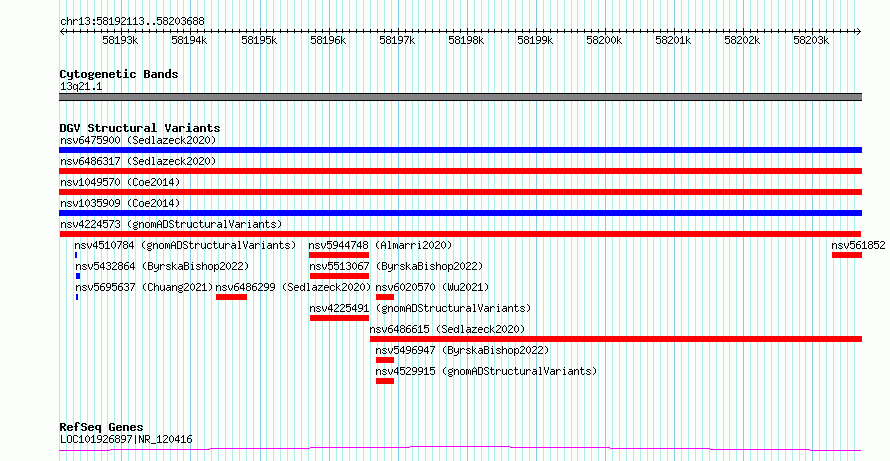Click the 58202k ruler tick label
890x461 pixels.
[742, 40]
